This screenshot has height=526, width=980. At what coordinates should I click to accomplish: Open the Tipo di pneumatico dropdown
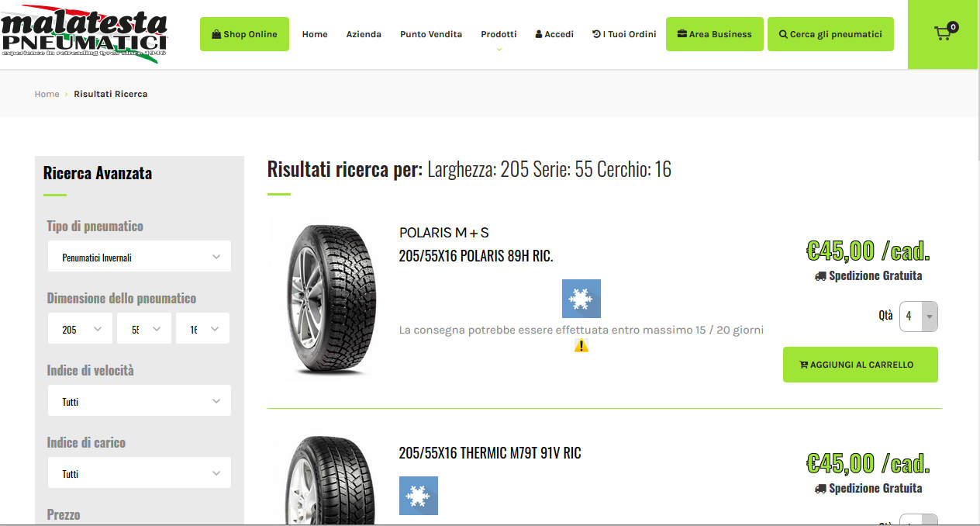coord(140,257)
